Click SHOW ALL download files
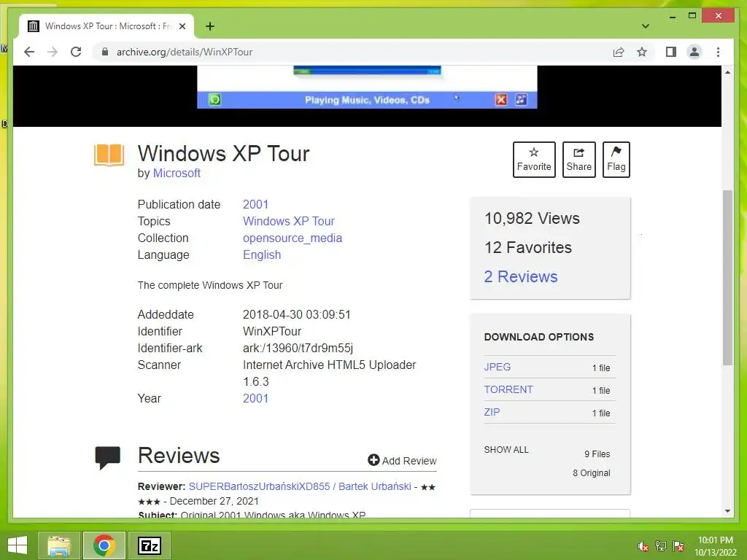The width and height of the screenshot is (747, 560). pyautogui.click(x=506, y=449)
